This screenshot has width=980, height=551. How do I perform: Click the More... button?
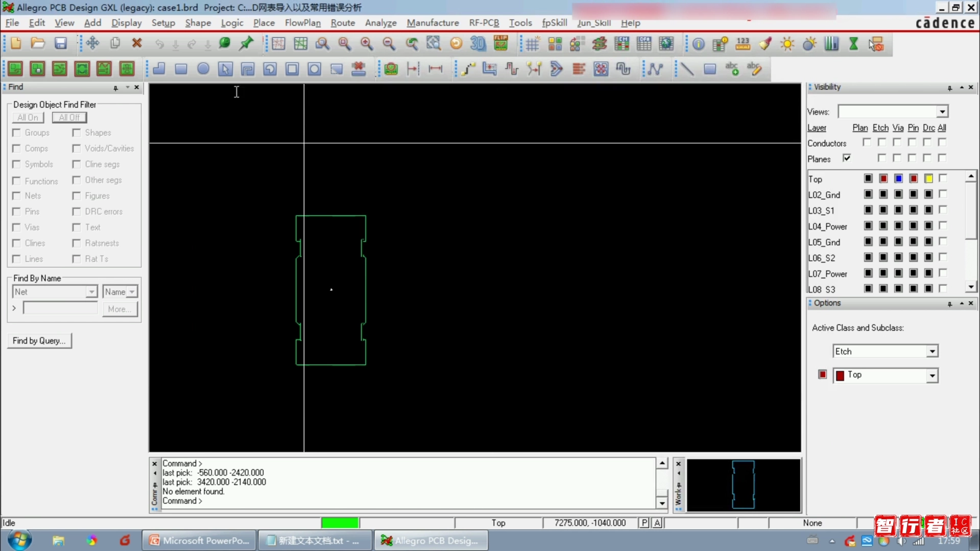(x=120, y=309)
